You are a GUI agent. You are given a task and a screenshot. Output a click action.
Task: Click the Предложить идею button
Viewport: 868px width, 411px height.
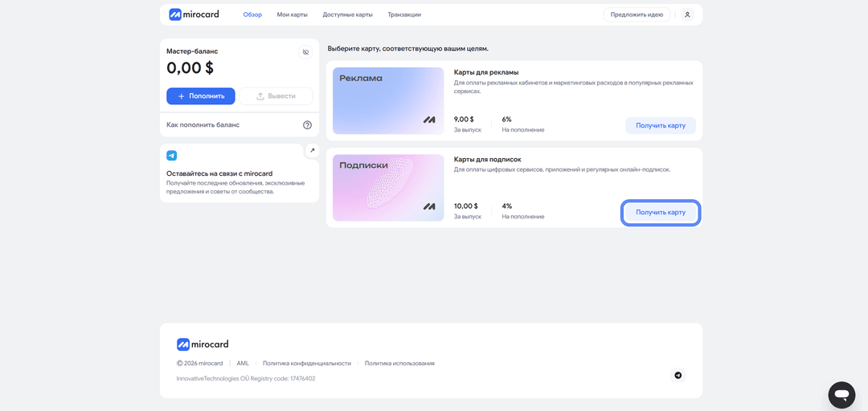(637, 14)
